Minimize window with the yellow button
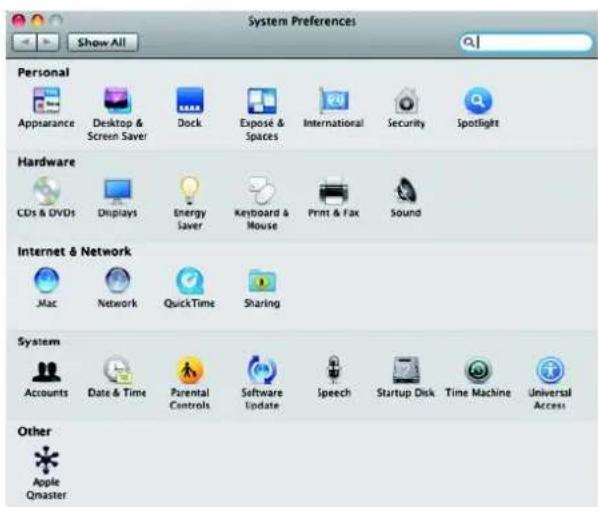 click(37, 21)
